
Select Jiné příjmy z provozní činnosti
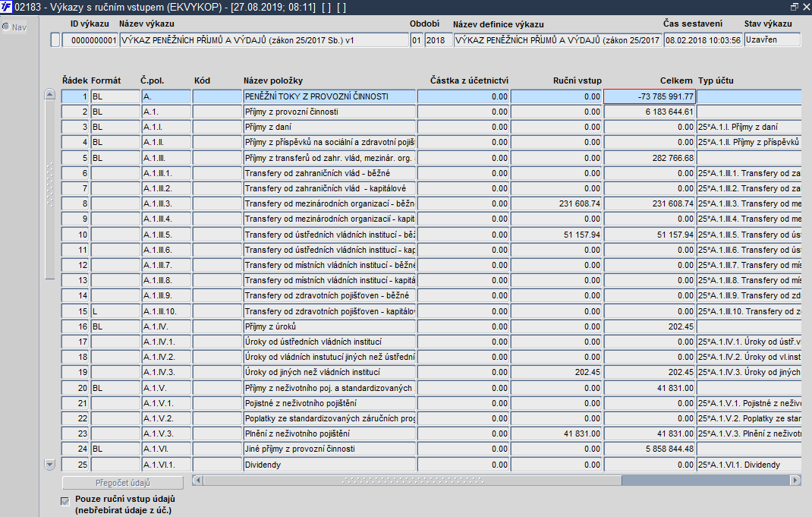[x=329, y=449]
